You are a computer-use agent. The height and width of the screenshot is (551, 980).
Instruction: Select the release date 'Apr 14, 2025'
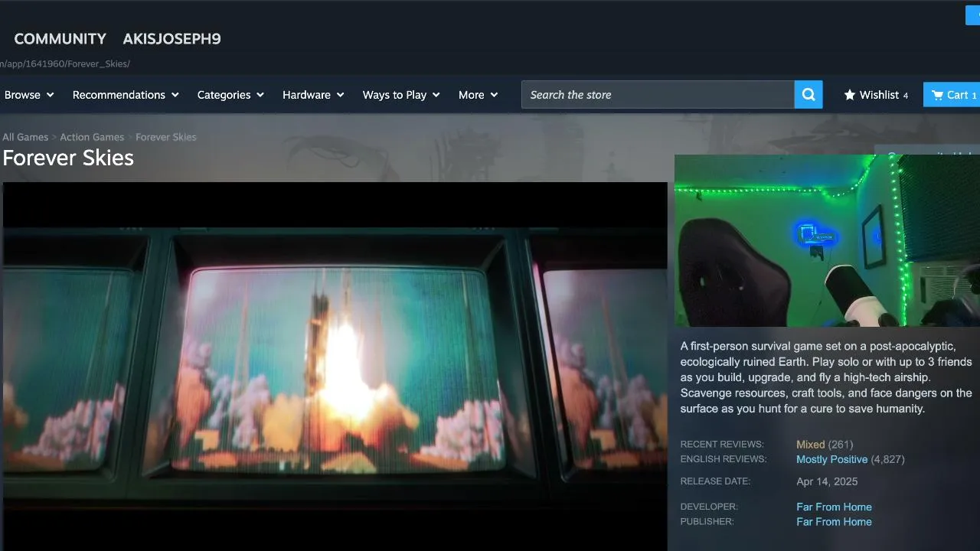(x=827, y=482)
